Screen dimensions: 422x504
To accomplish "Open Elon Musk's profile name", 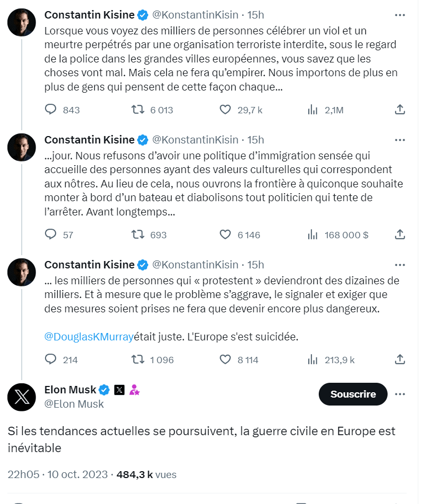I will coord(70,390).
